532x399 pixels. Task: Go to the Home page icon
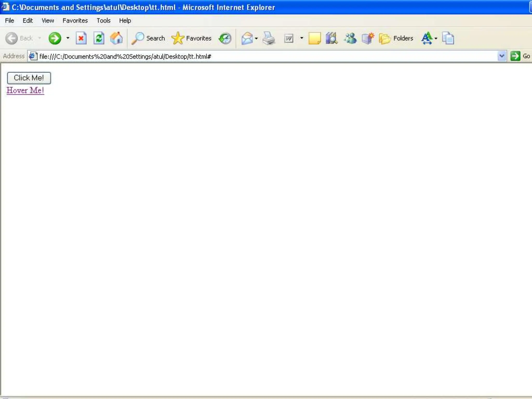[x=116, y=38]
